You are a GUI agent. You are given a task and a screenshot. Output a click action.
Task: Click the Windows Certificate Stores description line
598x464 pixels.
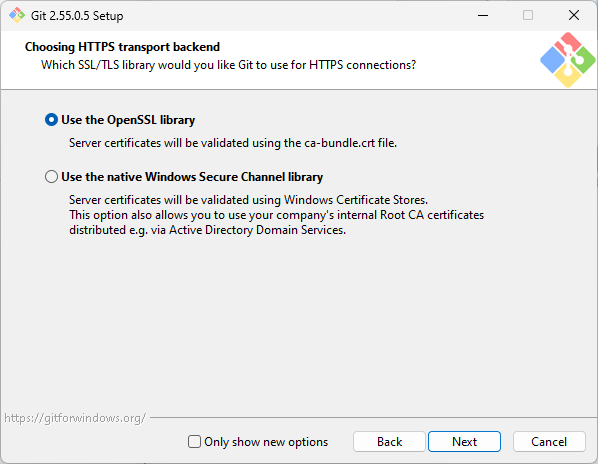248,200
